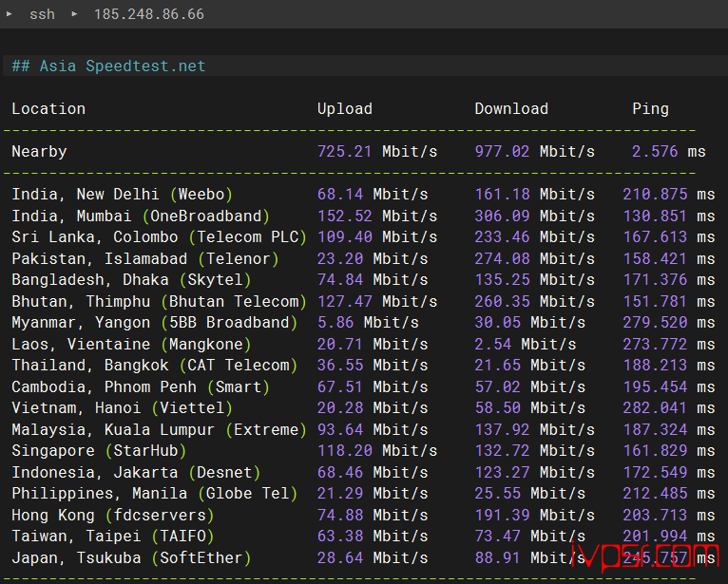Viewport: 728px width, 584px height.
Task: Click the Download column header
Action: pyautogui.click(x=511, y=108)
